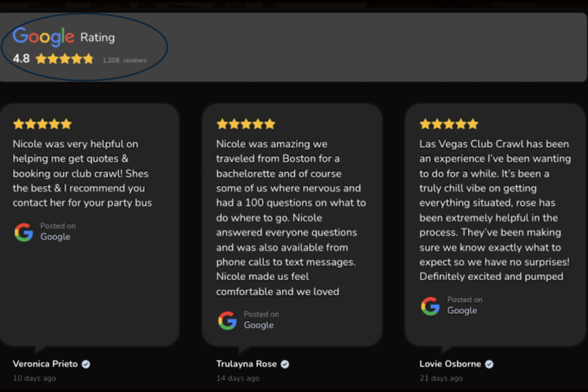Click the 4.8 rating score number

21,59
